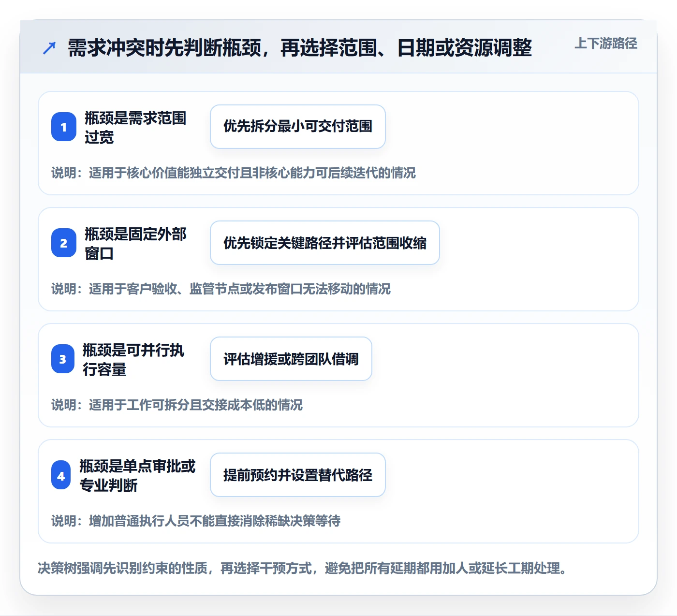The height and width of the screenshot is (616, 677).
Task: Click the heading 瓶颈是需求范围过宽
Action: 135,127
